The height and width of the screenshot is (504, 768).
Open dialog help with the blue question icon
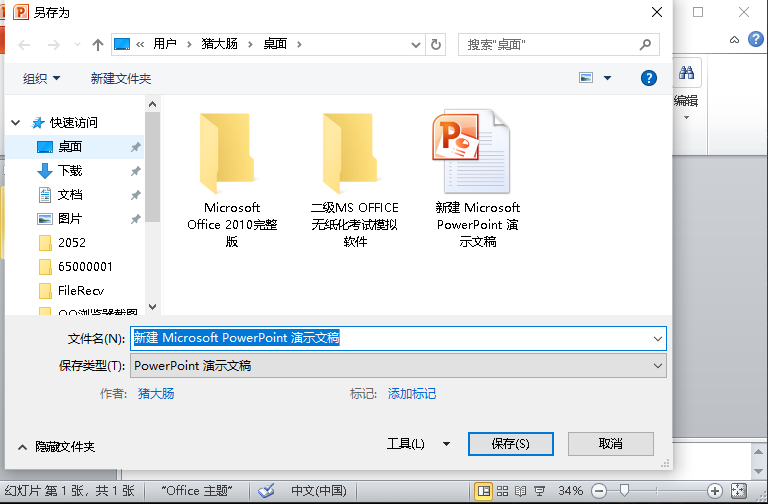coord(648,78)
